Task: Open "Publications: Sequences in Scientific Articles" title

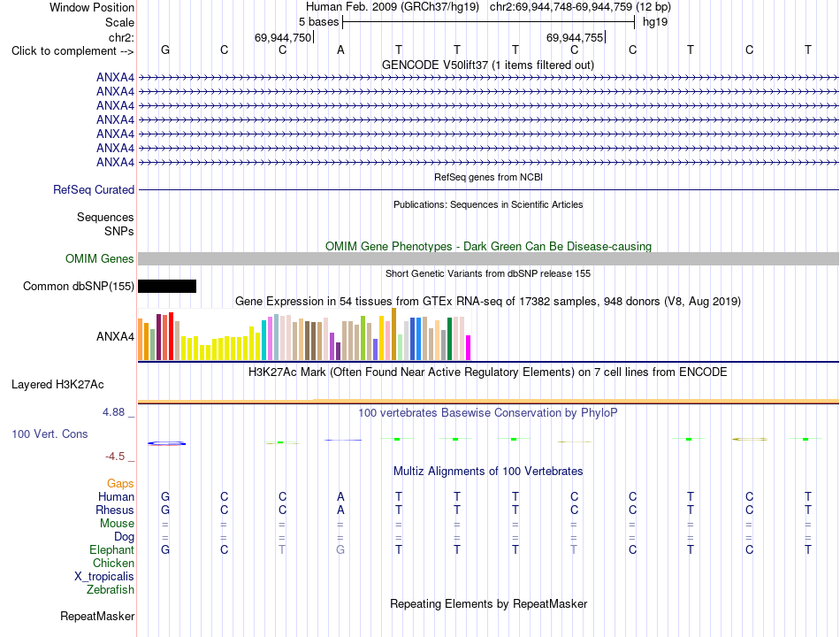Action: coord(488,204)
